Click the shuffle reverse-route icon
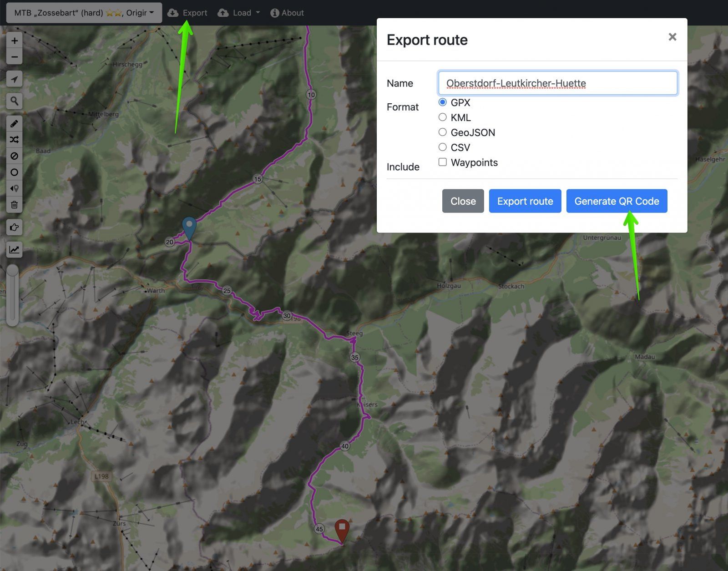 click(x=14, y=140)
